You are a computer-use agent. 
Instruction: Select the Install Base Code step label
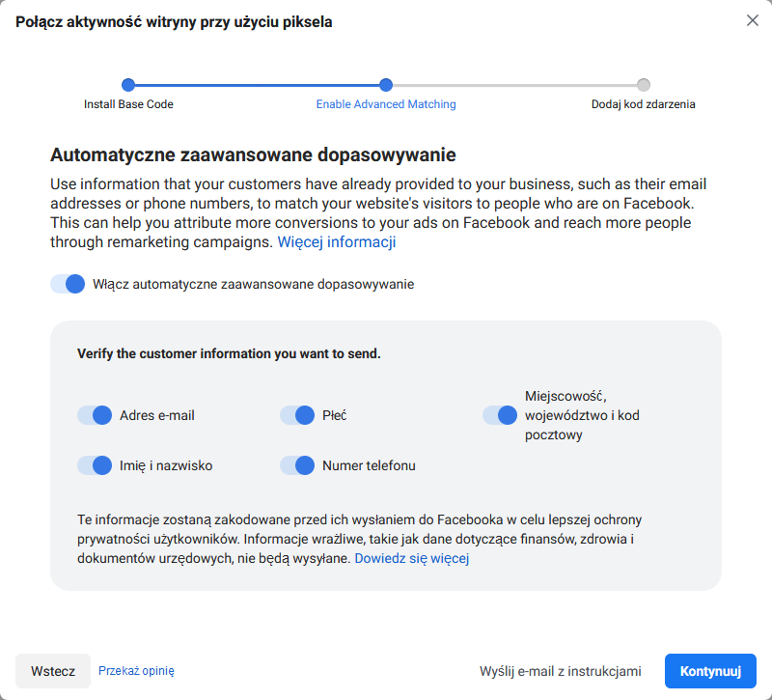[127, 104]
